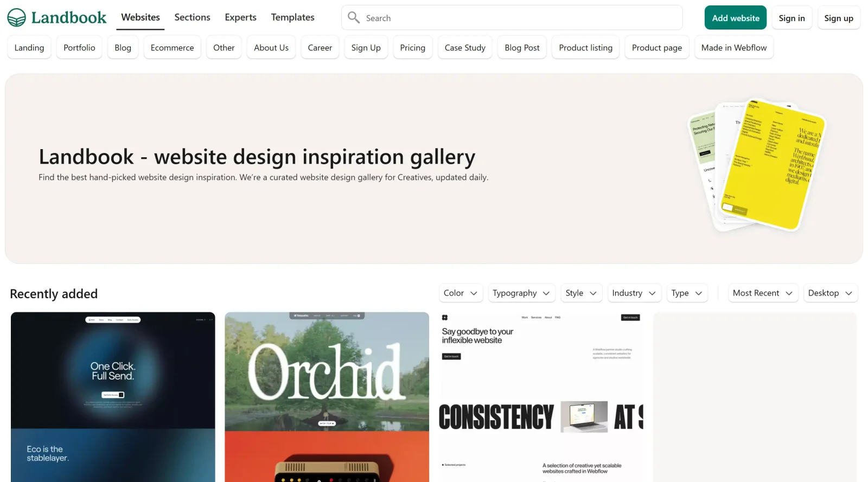Open the Most Recent sort dropdown
The height and width of the screenshot is (482, 868).
tap(763, 293)
